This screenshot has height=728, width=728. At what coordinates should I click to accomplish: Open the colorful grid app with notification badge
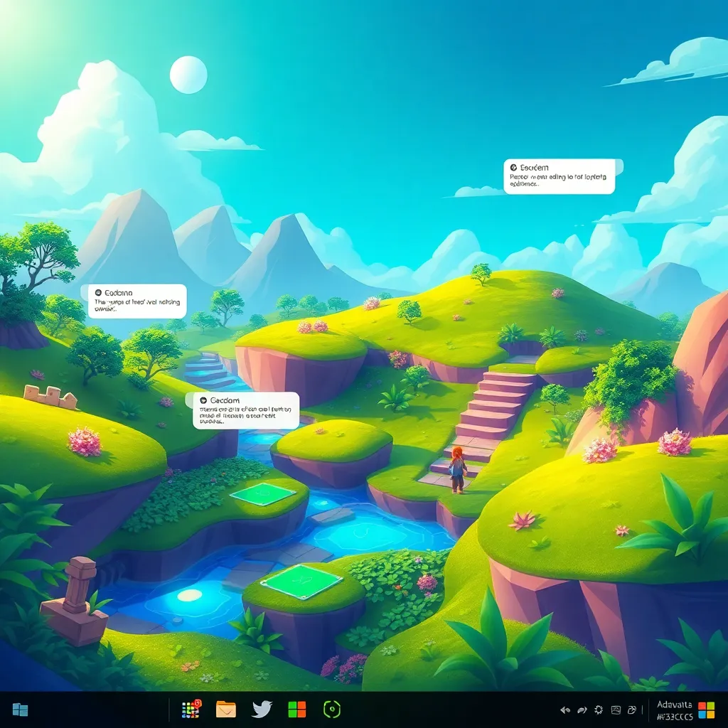click(191, 709)
